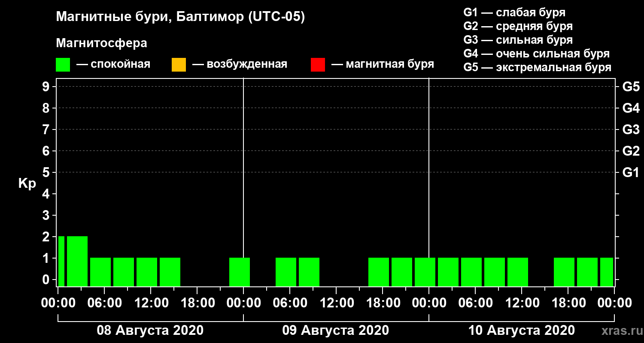Click the '18:00' time label above 09 Августа

click(x=383, y=303)
